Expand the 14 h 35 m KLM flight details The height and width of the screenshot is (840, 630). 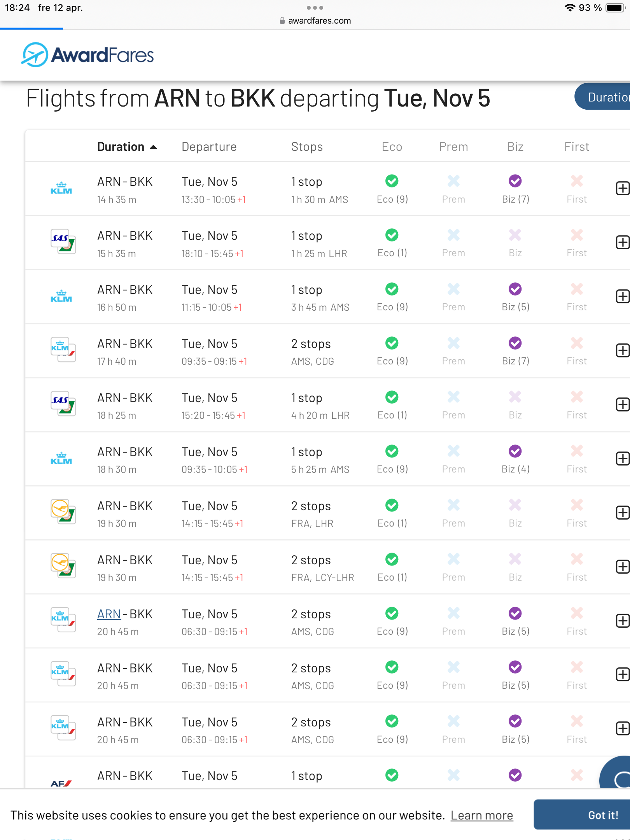[622, 189]
